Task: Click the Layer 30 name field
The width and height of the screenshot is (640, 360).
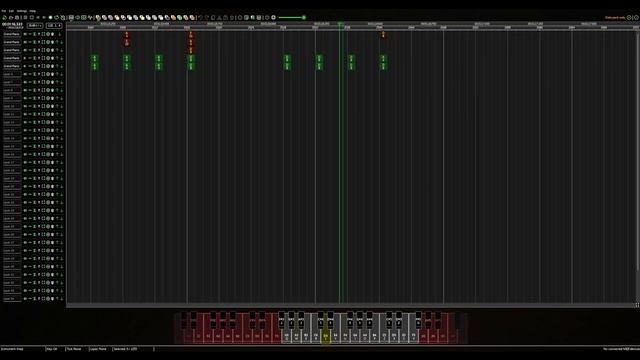Action: pos(12,267)
